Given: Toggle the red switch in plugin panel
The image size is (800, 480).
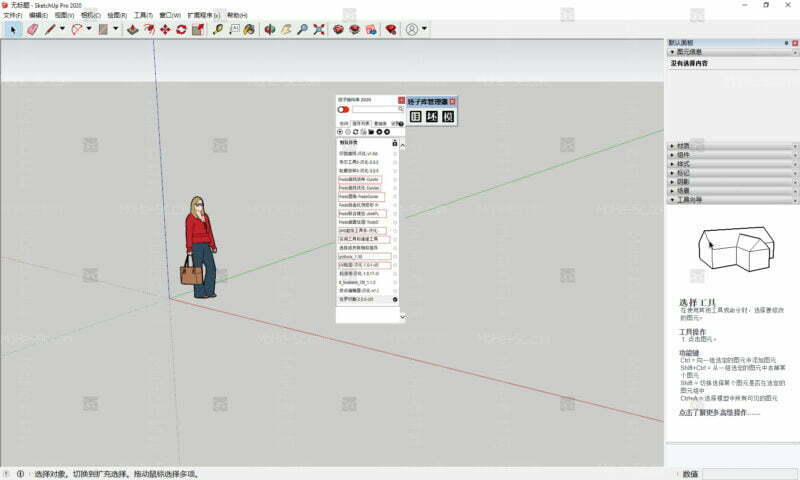Looking at the screenshot, I should pyautogui.click(x=343, y=110).
